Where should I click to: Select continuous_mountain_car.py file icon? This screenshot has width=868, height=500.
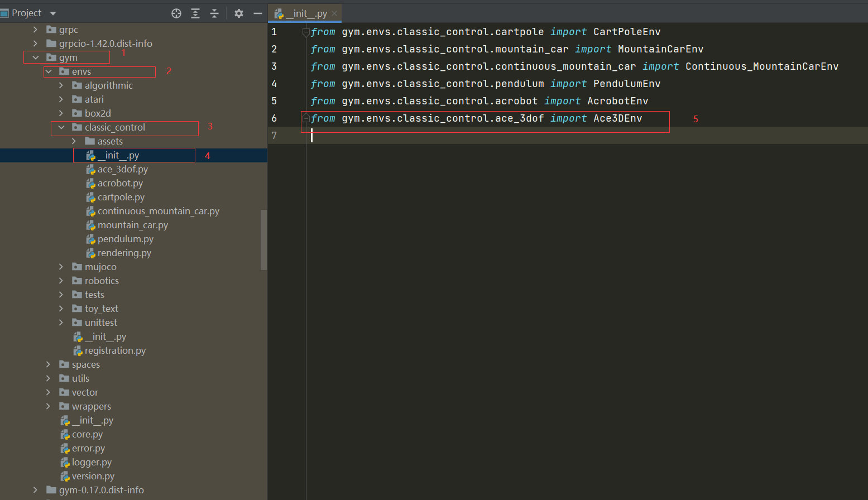click(90, 211)
